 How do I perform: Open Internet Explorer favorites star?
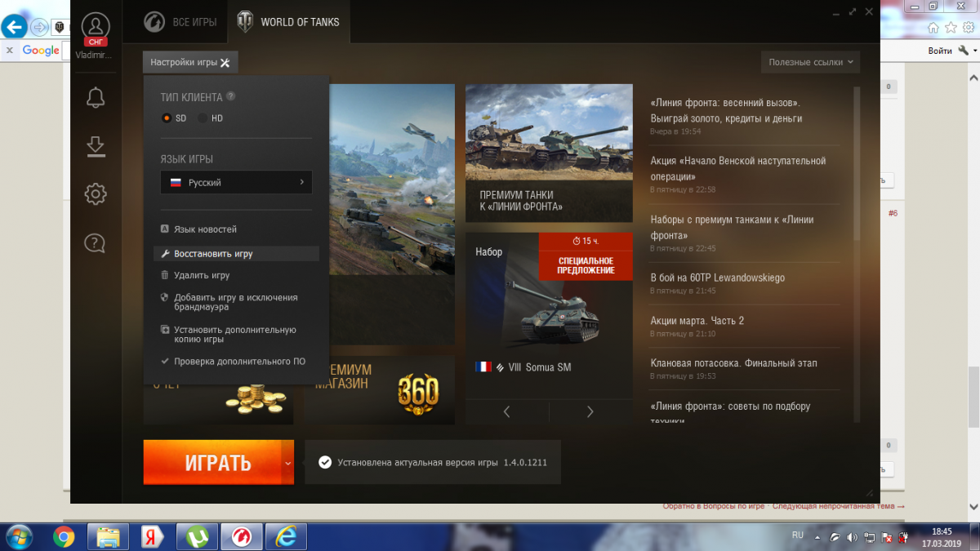click(x=951, y=27)
